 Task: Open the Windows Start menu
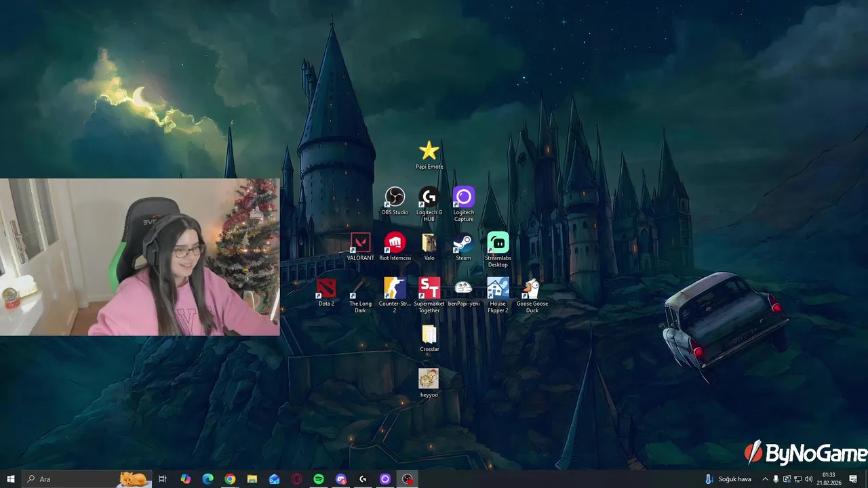[11, 479]
